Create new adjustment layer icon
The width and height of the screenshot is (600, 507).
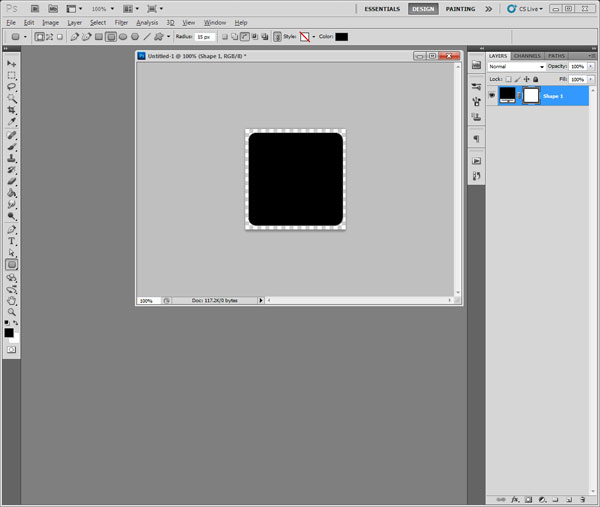(542, 499)
